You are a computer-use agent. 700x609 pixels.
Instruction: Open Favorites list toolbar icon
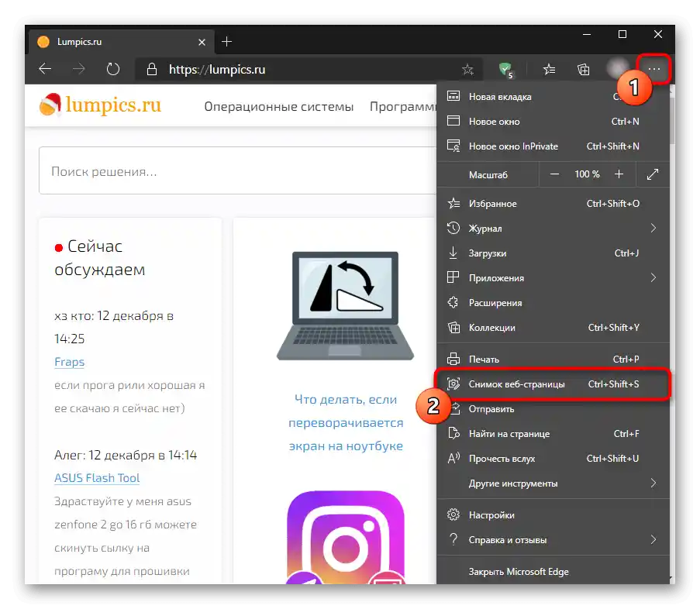[x=549, y=69]
